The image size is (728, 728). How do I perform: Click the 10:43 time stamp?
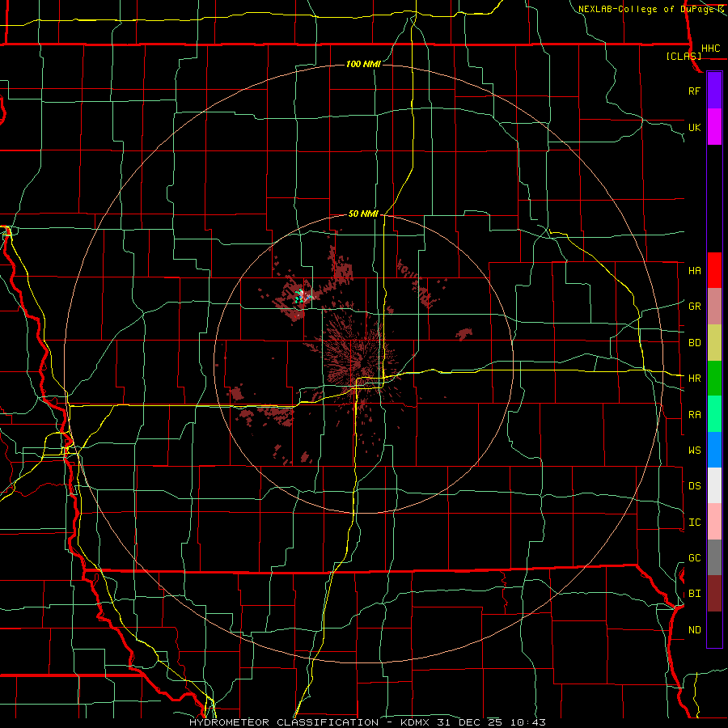coord(528,722)
